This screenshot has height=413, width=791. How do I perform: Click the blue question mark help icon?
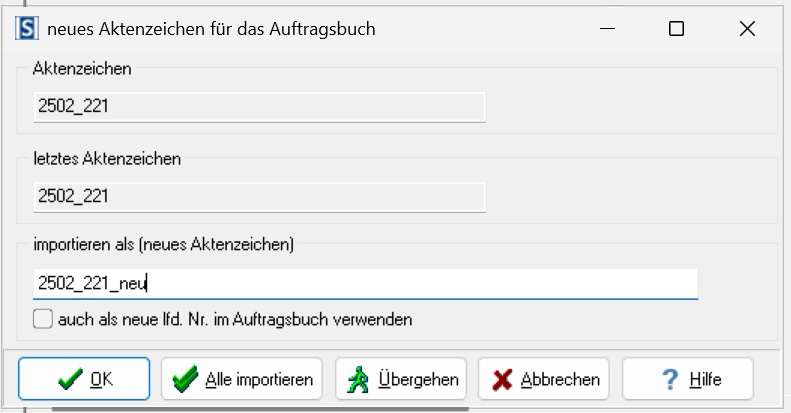(x=670, y=379)
